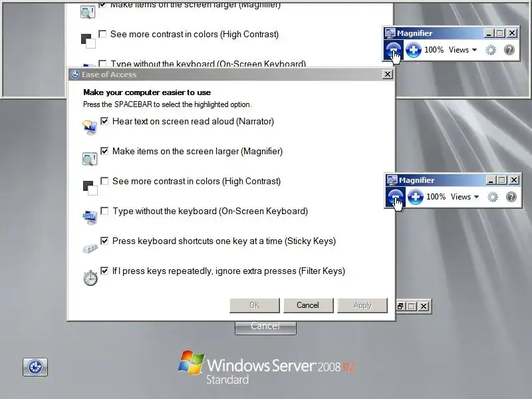Click the OK button

(x=255, y=305)
